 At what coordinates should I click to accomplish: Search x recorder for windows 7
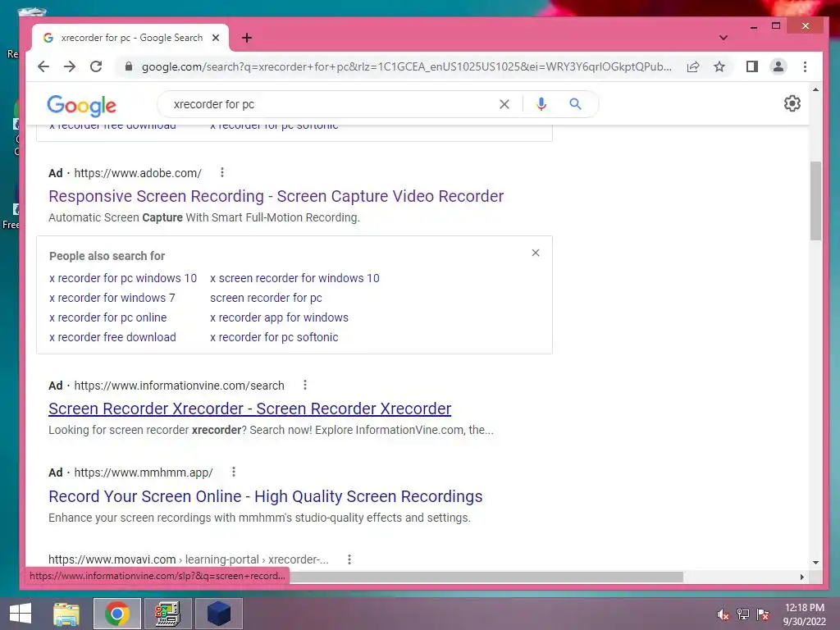click(112, 298)
